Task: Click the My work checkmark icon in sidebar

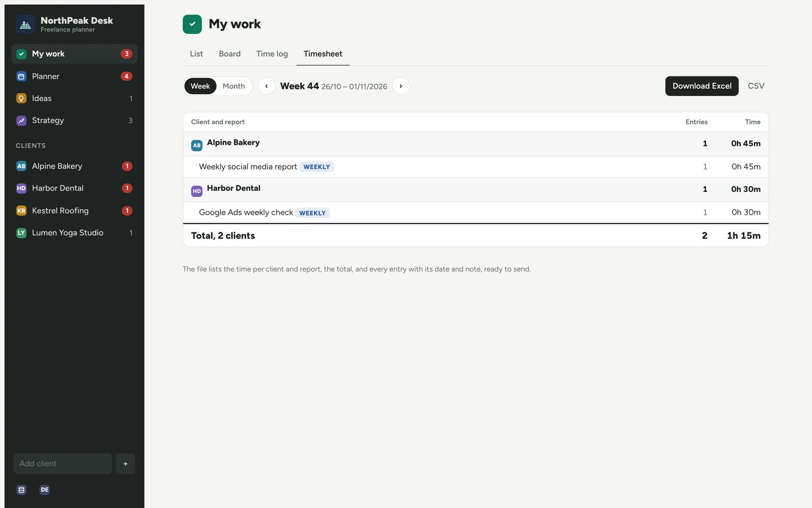Action: (x=22, y=54)
